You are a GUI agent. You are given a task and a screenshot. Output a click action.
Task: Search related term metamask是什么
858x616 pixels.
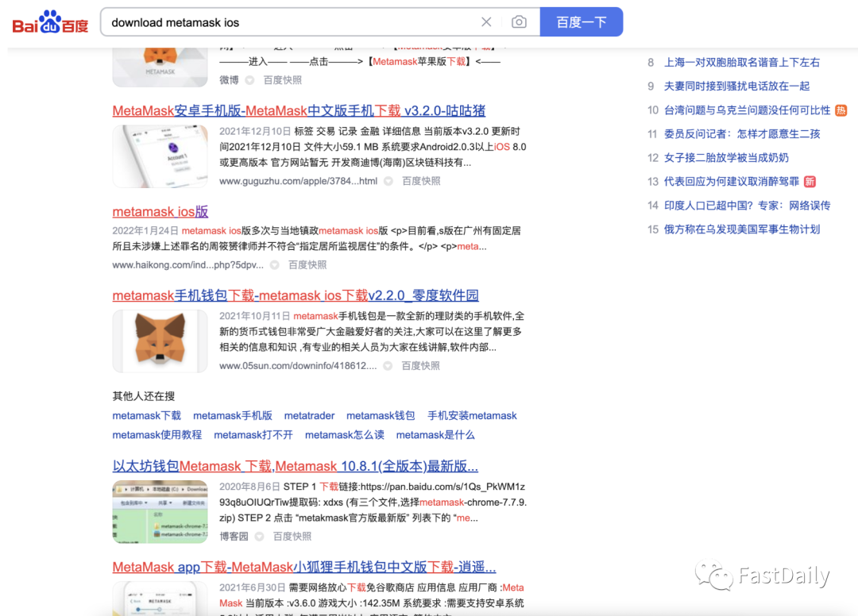[x=435, y=434]
